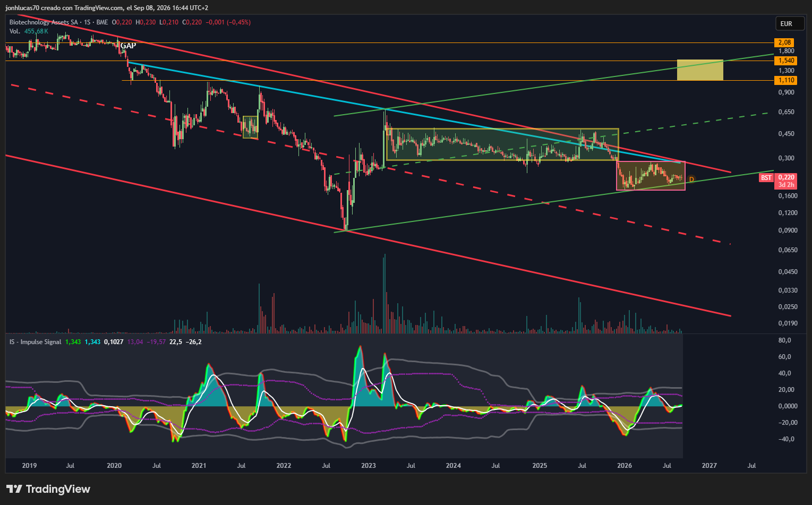812x505 pixels.
Task: Click the orange D marker beside current price
Action: (691, 179)
